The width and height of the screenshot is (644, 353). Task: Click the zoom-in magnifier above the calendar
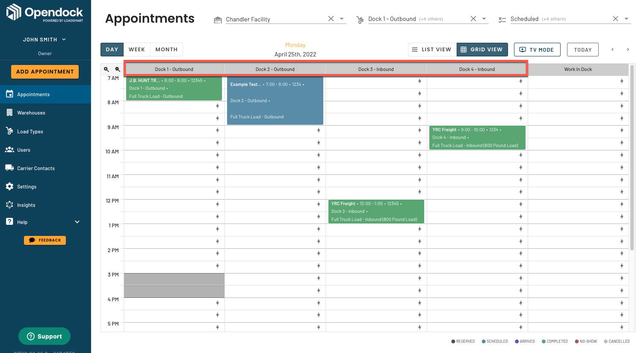(x=106, y=69)
